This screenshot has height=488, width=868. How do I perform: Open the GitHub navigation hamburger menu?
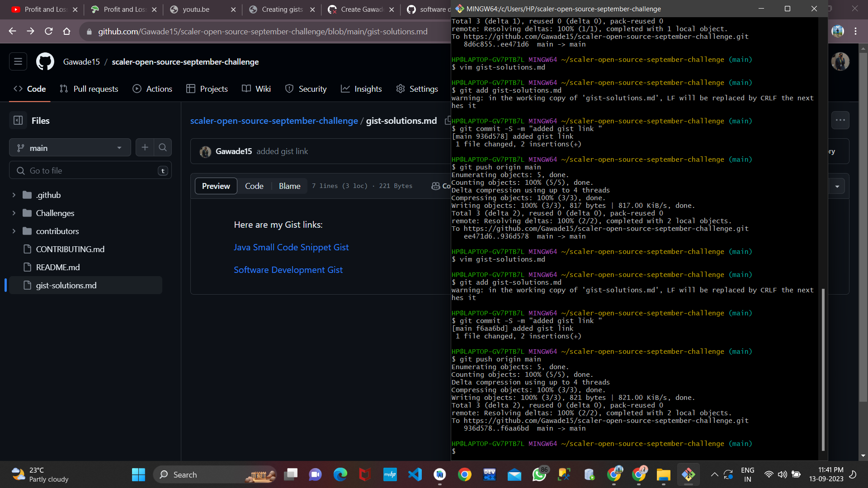[18, 61]
